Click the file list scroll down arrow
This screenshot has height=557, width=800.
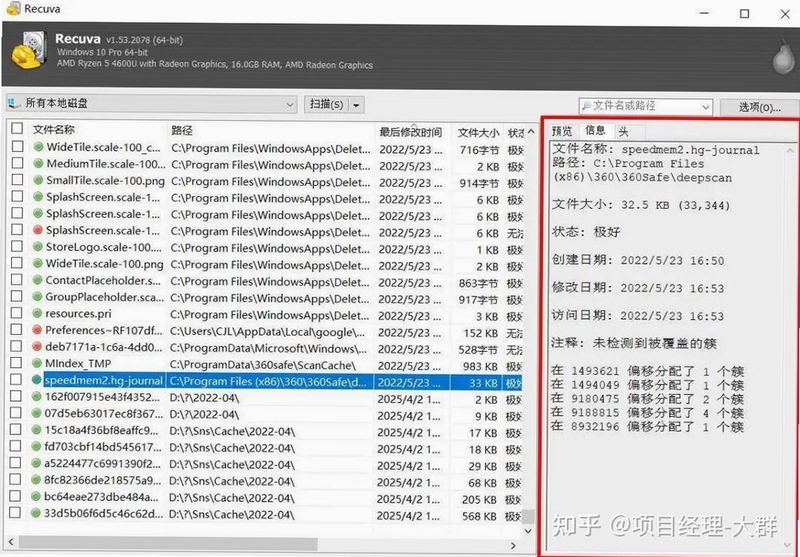pyautogui.click(x=529, y=531)
